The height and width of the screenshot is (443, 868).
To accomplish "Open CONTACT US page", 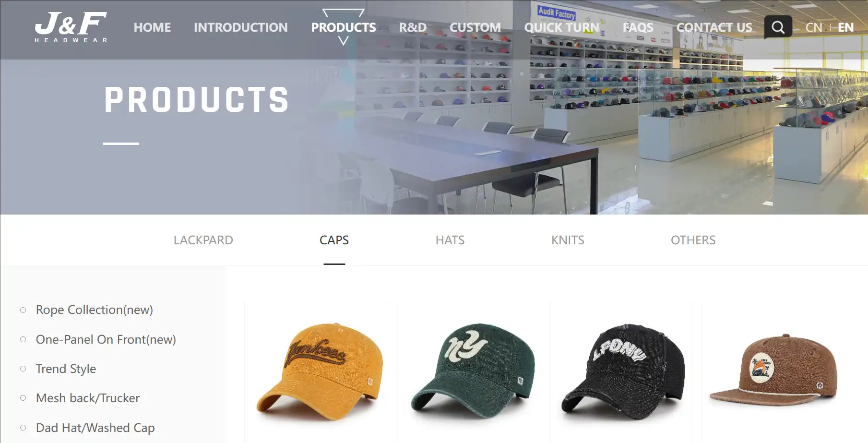I will [714, 27].
